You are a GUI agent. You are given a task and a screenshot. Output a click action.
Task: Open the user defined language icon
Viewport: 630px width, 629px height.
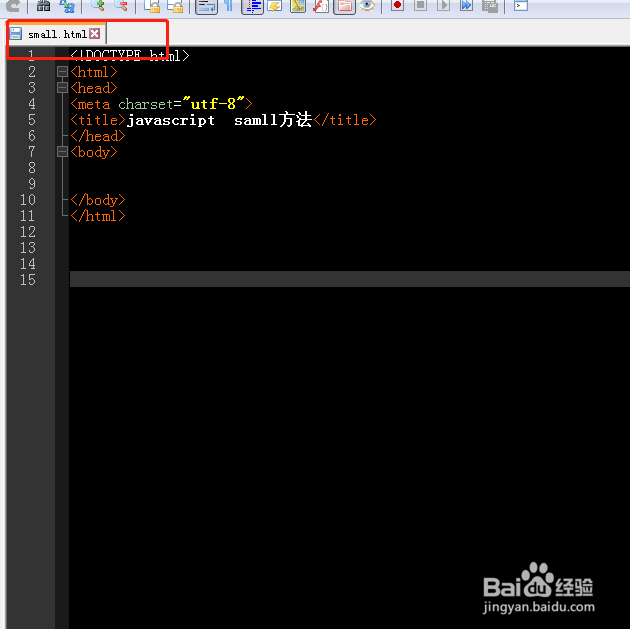pyautogui.click(x=275, y=6)
